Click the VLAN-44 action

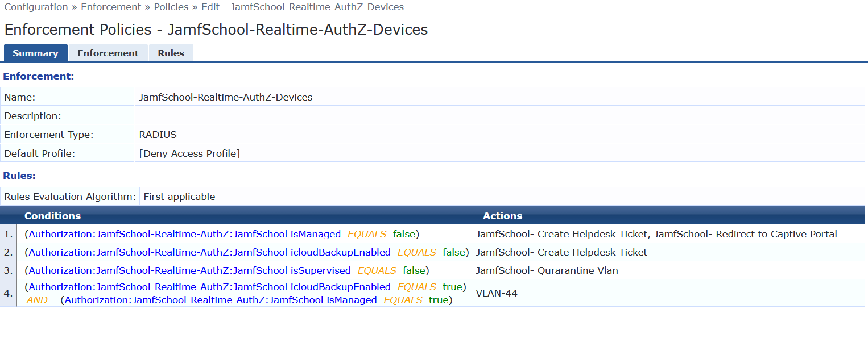(497, 294)
